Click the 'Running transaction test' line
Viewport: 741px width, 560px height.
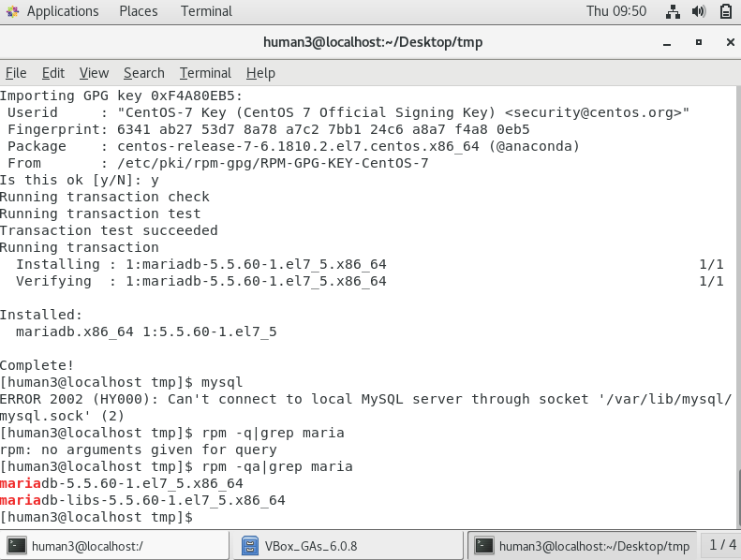(x=100, y=214)
